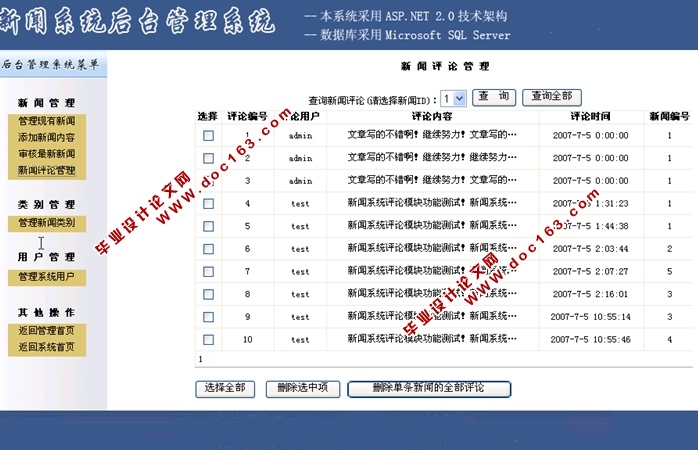The width and height of the screenshot is (698, 450).
Task: Click the 返回管理首页 link
Action: coord(47,331)
